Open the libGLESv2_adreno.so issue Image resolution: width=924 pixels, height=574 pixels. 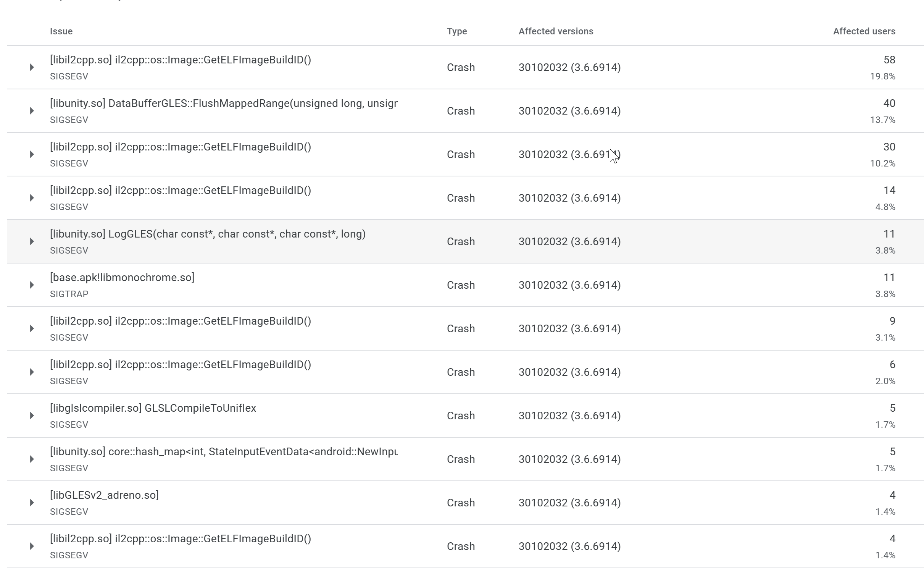pos(104,495)
